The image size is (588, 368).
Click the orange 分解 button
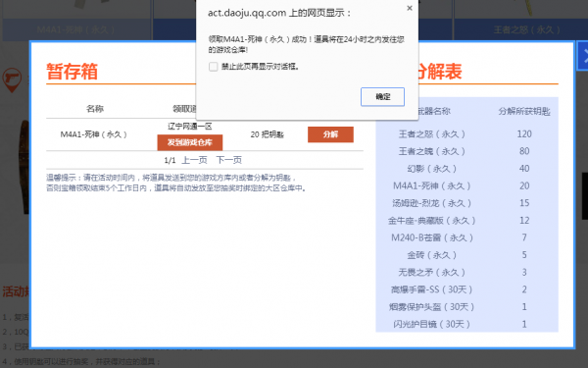[330, 134]
